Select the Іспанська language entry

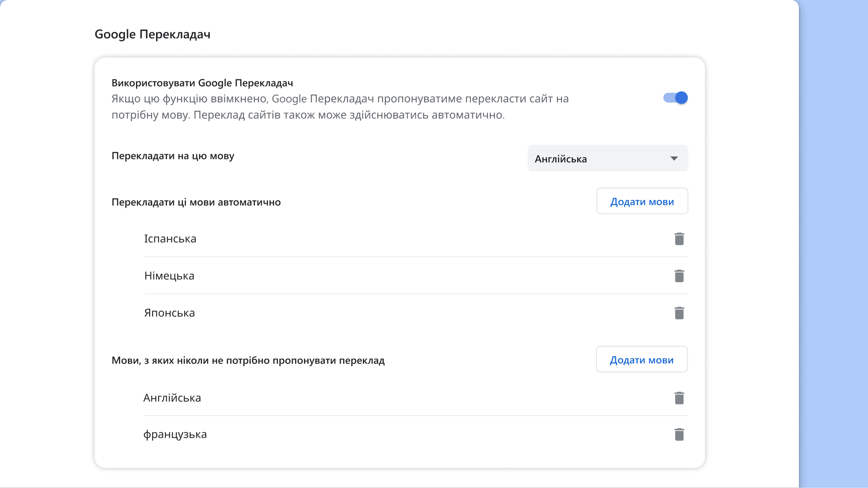171,238
